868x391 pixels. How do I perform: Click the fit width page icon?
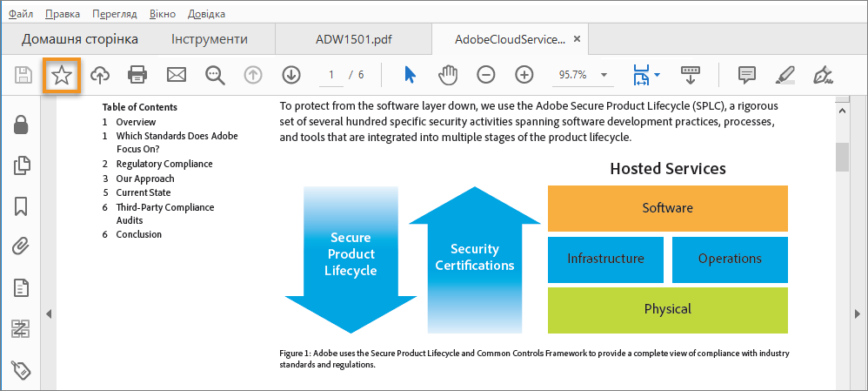(642, 75)
